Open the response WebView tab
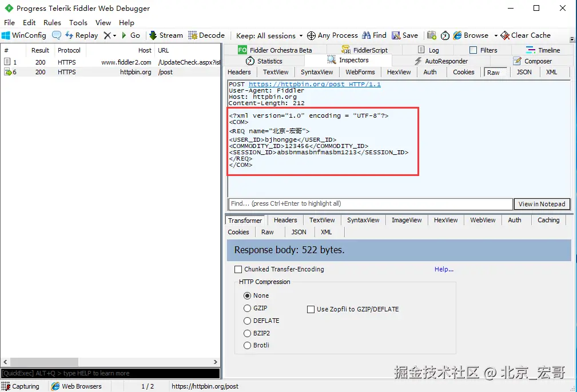 tap(483, 220)
